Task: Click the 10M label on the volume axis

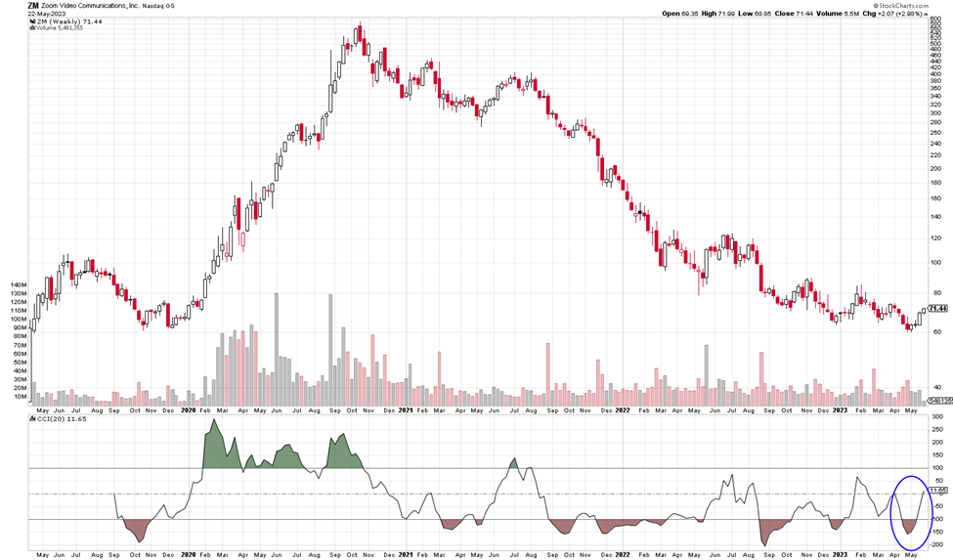Action: pos(21,397)
